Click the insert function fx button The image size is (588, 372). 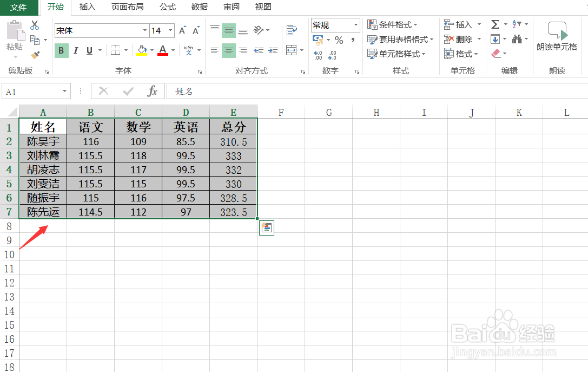tap(152, 91)
